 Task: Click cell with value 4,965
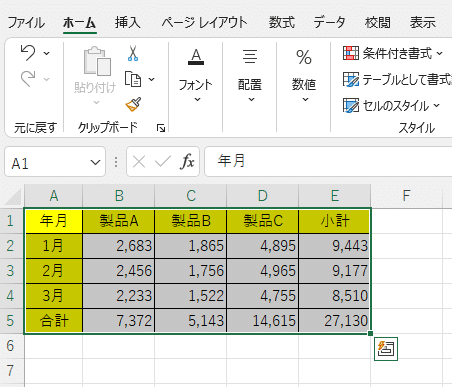coord(263,271)
